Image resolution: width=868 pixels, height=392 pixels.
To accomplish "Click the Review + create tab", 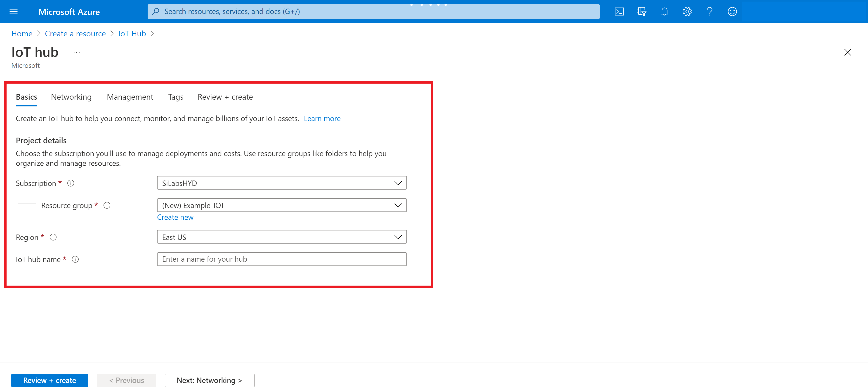I will 225,97.
